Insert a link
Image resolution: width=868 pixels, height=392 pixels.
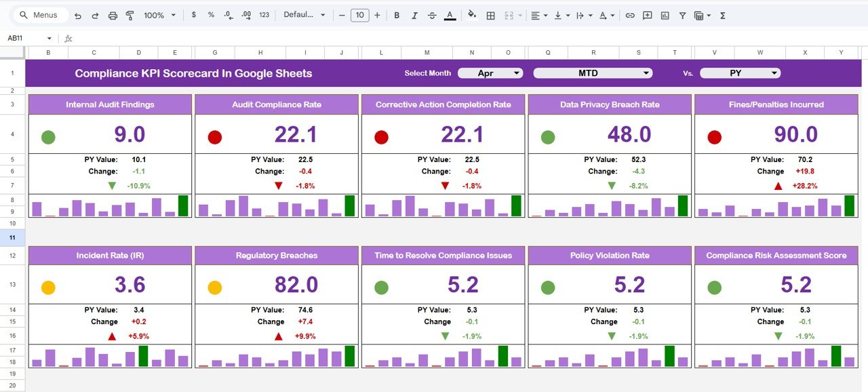630,15
